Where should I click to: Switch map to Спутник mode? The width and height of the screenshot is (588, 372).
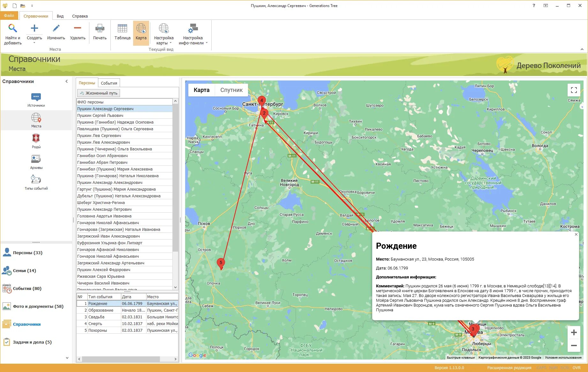click(x=231, y=90)
